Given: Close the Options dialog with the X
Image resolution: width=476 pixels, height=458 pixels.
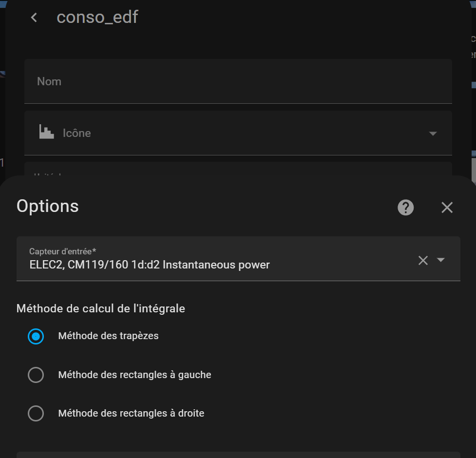Looking at the screenshot, I should 447,208.
